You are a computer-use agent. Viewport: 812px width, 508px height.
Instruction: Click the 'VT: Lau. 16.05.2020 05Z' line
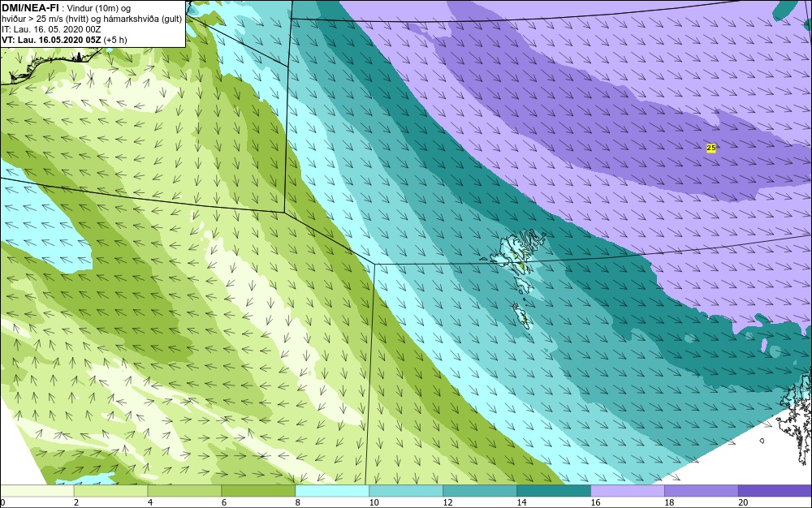point(51,40)
